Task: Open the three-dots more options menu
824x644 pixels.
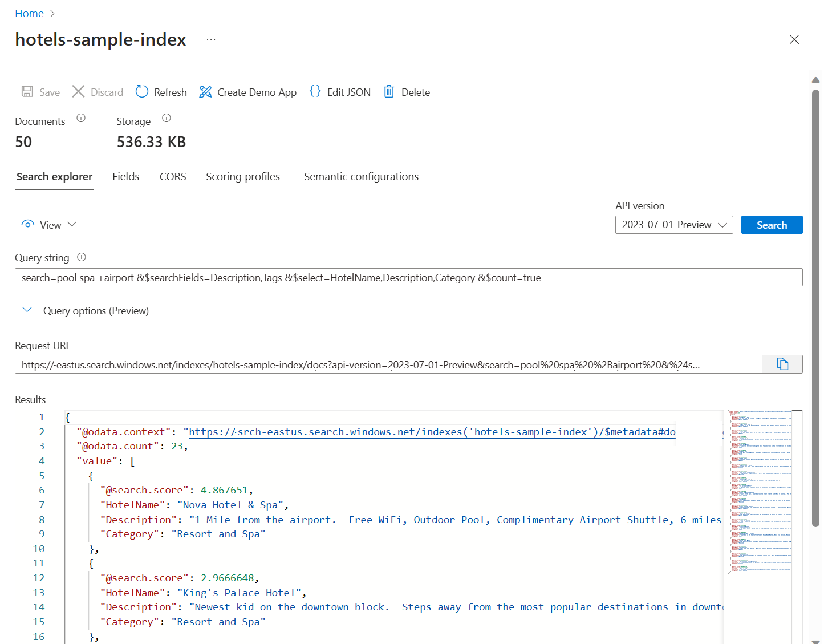Action: coord(211,39)
